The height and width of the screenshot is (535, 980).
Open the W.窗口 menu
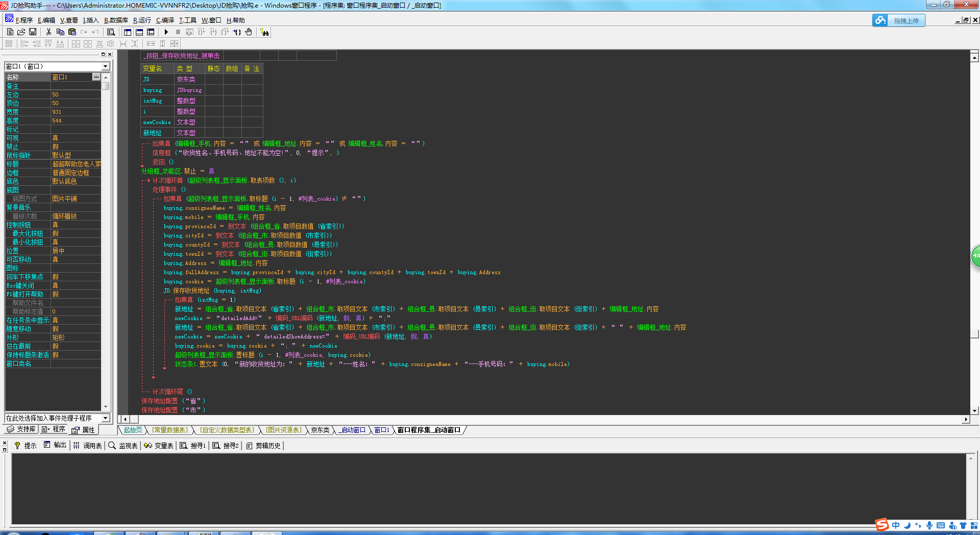211,20
